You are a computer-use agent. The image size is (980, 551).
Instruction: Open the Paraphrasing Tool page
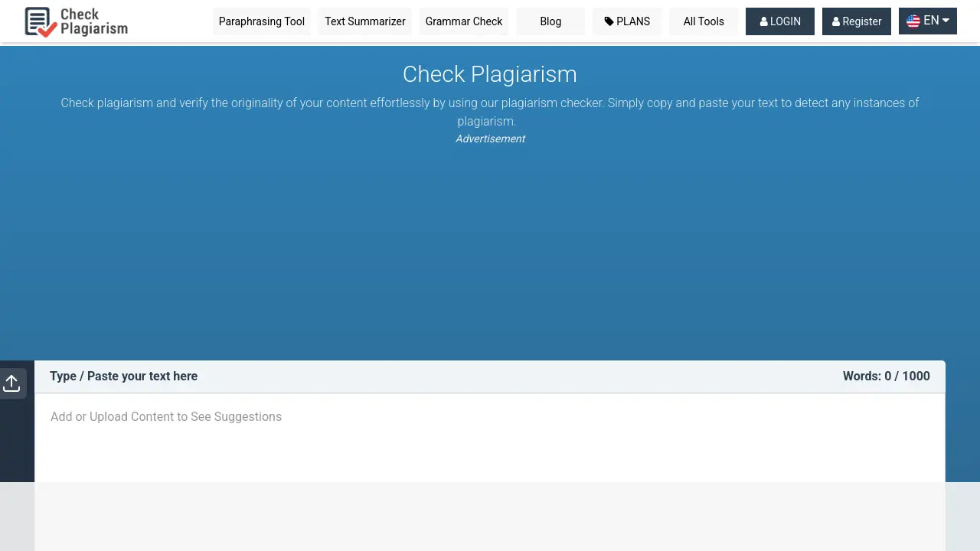pos(262,21)
